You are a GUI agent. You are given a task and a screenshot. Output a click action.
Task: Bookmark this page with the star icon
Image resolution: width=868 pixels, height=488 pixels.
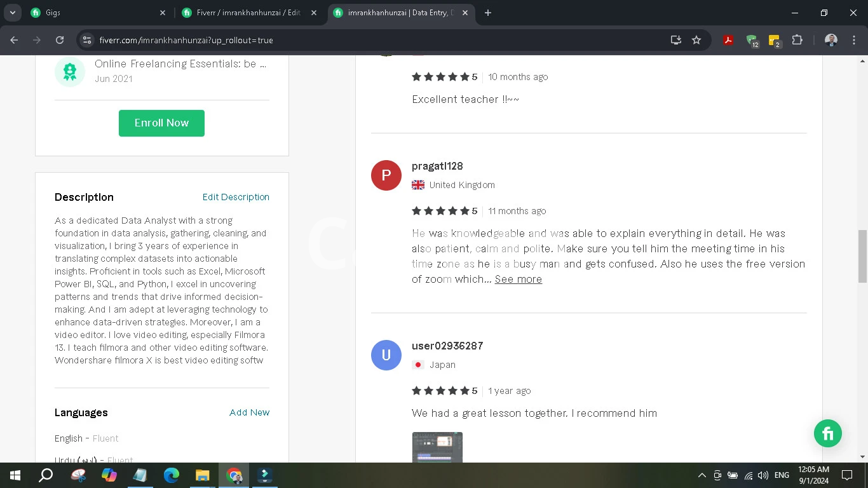pyautogui.click(x=696, y=40)
